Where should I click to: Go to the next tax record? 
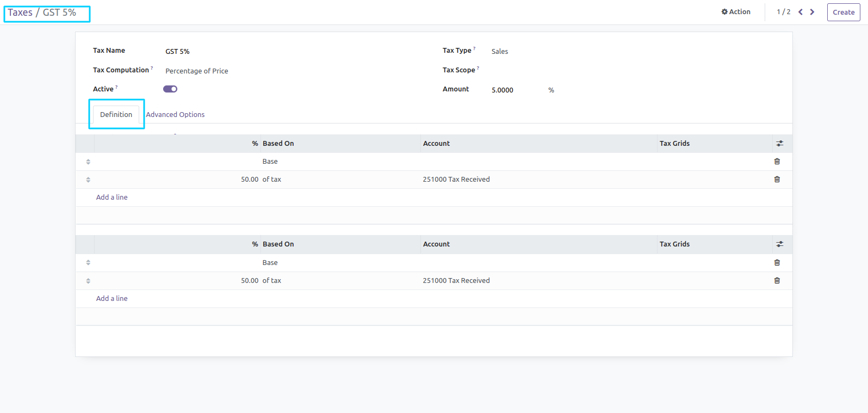pyautogui.click(x=812, y=12)
